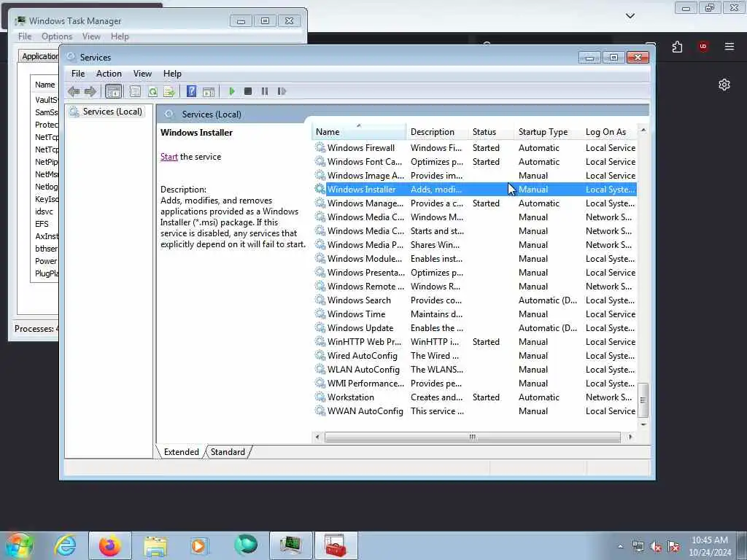Select the Workstation service row
The width and height of the screenshot is (747, 560).
(475, 397)
